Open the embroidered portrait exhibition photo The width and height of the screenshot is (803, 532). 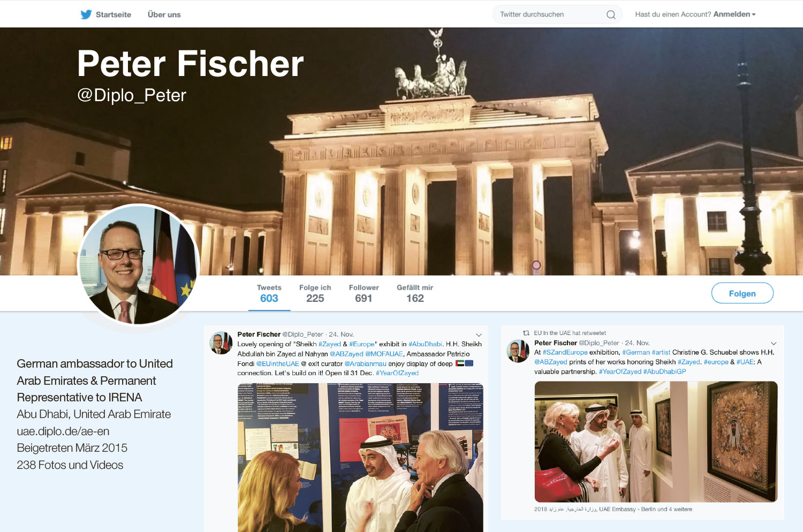pos(656,442)
